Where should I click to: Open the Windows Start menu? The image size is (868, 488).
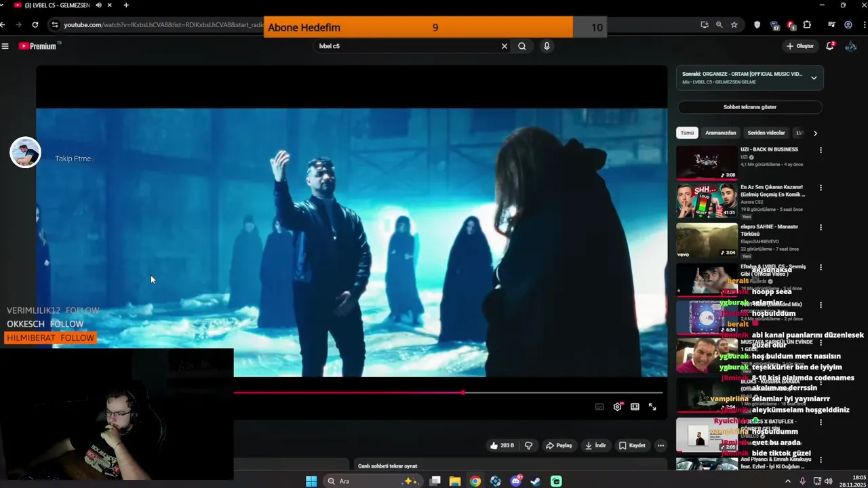(311, 481)
